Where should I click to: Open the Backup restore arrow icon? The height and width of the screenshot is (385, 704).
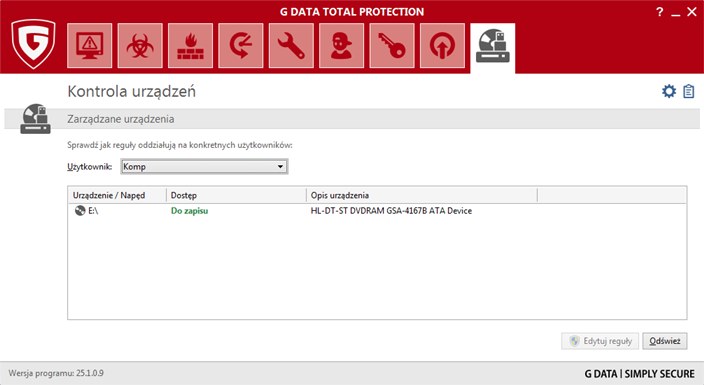coord(241,46)
